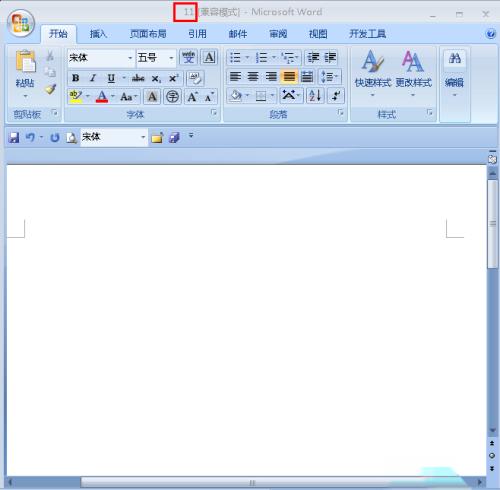This screenshot has width=500, height=490.
Task: Toggle Strikethrough formatting
Action: click(x=138, y=78)
